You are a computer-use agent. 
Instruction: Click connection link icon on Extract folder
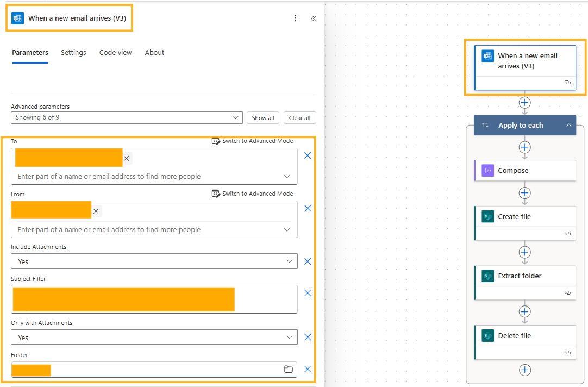tap(567, 292)
